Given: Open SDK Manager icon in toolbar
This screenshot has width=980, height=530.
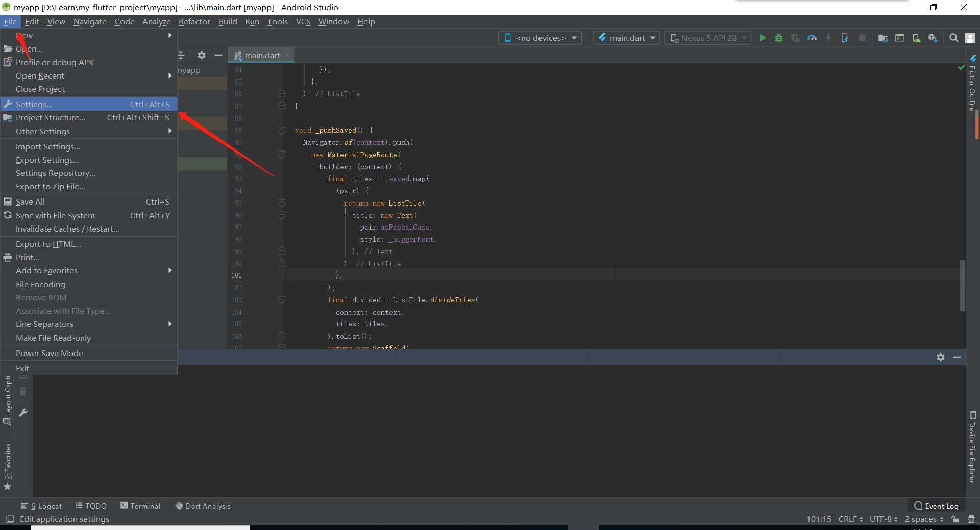Looking at the screenshot, I should (933, 38).
